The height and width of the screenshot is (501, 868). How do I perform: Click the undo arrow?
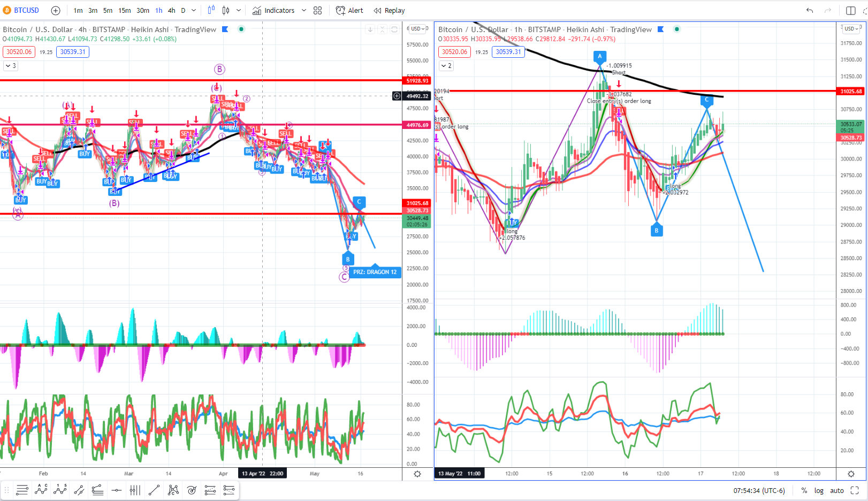pos(810,10)
